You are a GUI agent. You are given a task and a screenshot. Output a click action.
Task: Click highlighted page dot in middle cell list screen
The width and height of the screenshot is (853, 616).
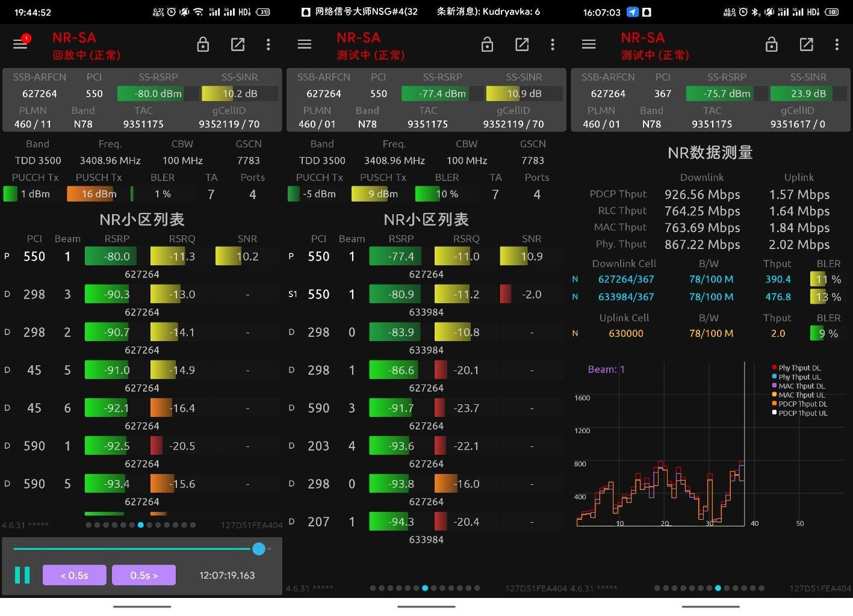[x=425, y=588]
